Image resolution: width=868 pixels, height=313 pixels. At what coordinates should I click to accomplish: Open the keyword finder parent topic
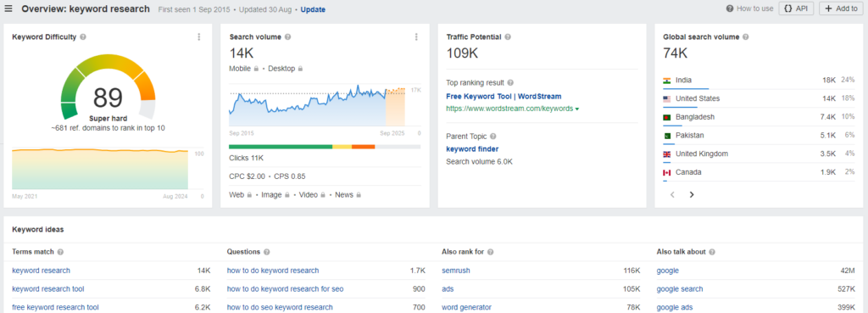coord(472,149)
